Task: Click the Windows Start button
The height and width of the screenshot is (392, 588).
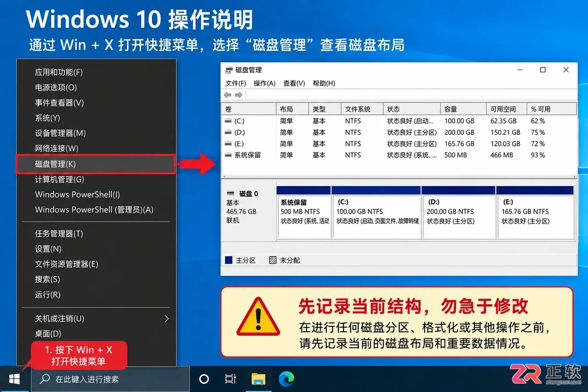Action: coord(14,379)
